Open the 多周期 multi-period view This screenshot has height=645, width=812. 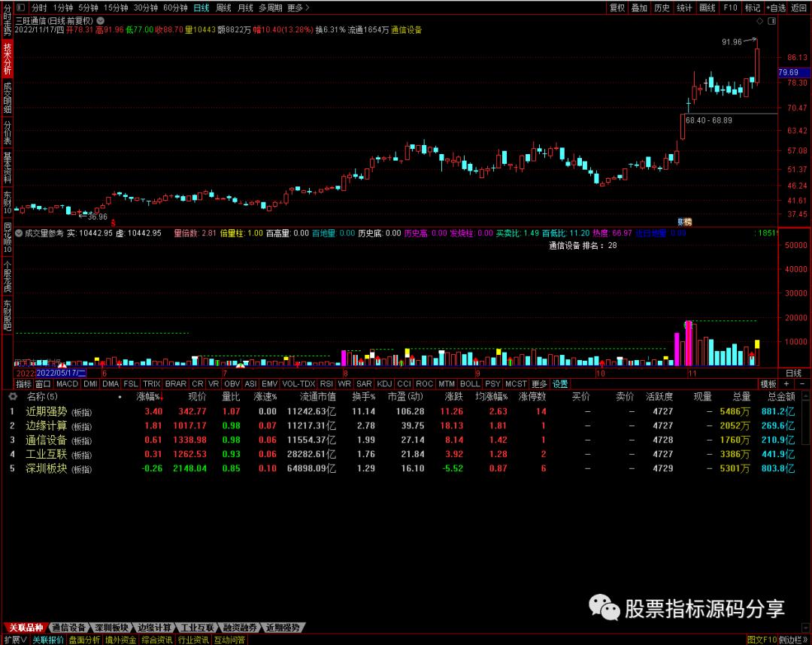point(271,8)
